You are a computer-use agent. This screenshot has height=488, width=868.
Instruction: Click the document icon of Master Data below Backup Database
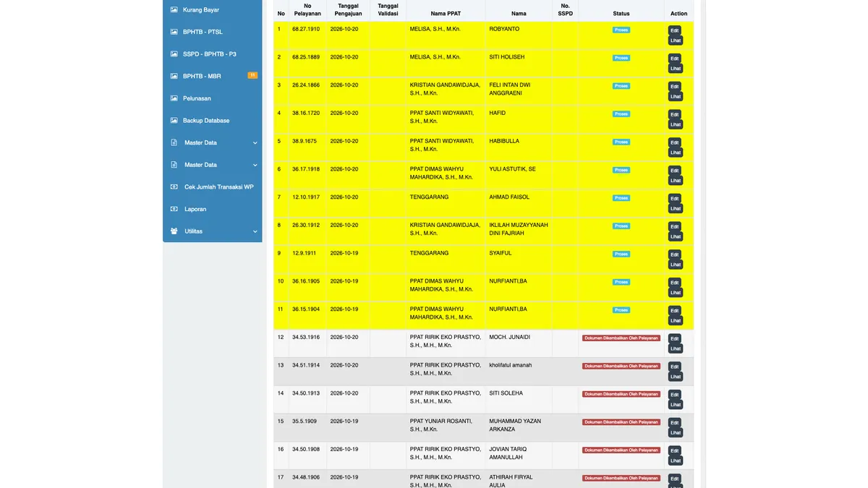[174, 142]
